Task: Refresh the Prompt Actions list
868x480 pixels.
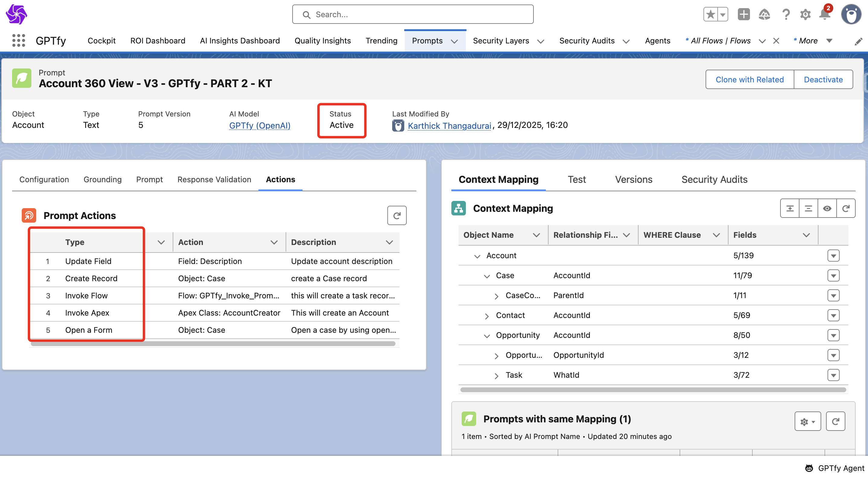Action: [x=397, y=215]
